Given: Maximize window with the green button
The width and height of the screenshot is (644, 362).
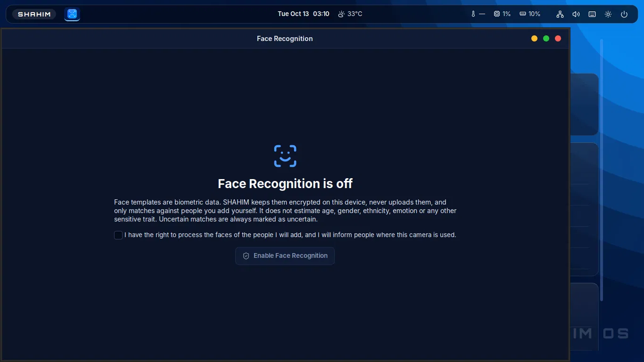Looking at the screenshot, I should pos(546,39).
